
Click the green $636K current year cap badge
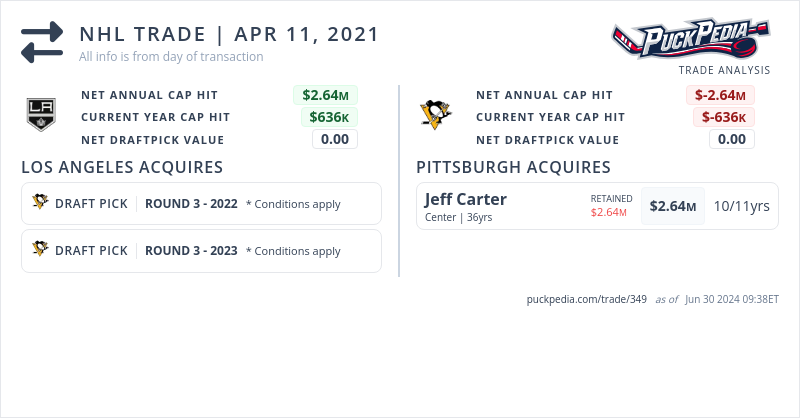[x=329, y=117]
